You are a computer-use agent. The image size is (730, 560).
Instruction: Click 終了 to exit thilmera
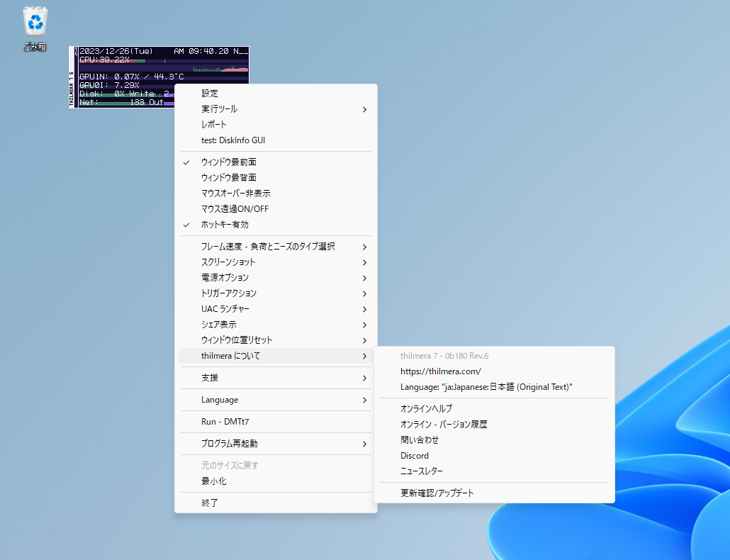pos(276,503)
